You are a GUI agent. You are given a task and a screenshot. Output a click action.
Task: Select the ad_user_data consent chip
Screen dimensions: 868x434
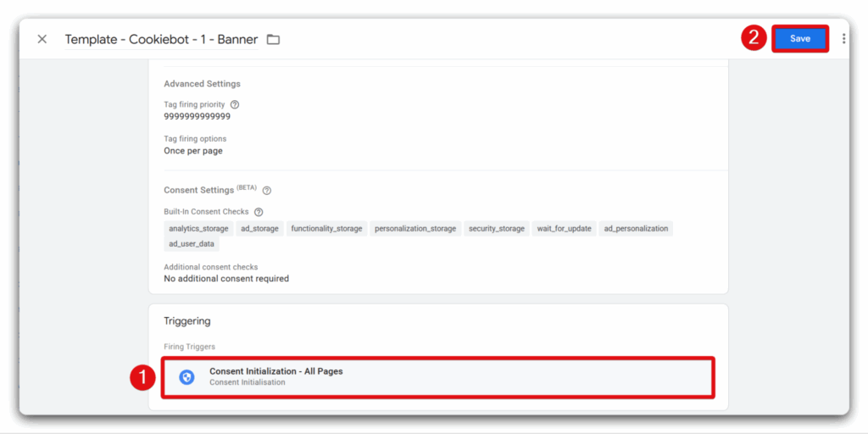click(192, 243)
